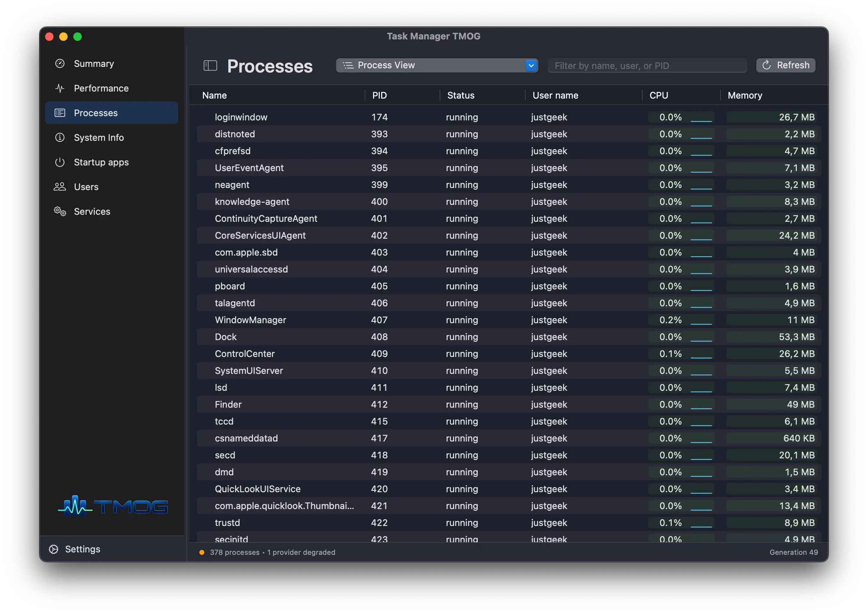868x614 pixels.
Task: Click the list icon inside Process View selector
Action: pyautogui.click(x=348, y=65)
